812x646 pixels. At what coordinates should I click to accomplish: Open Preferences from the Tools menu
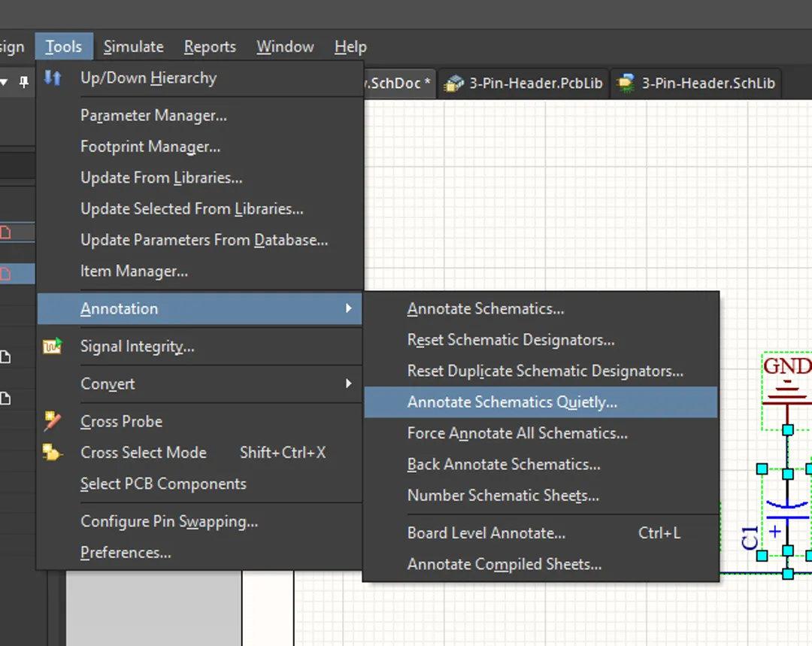point(126,552)
